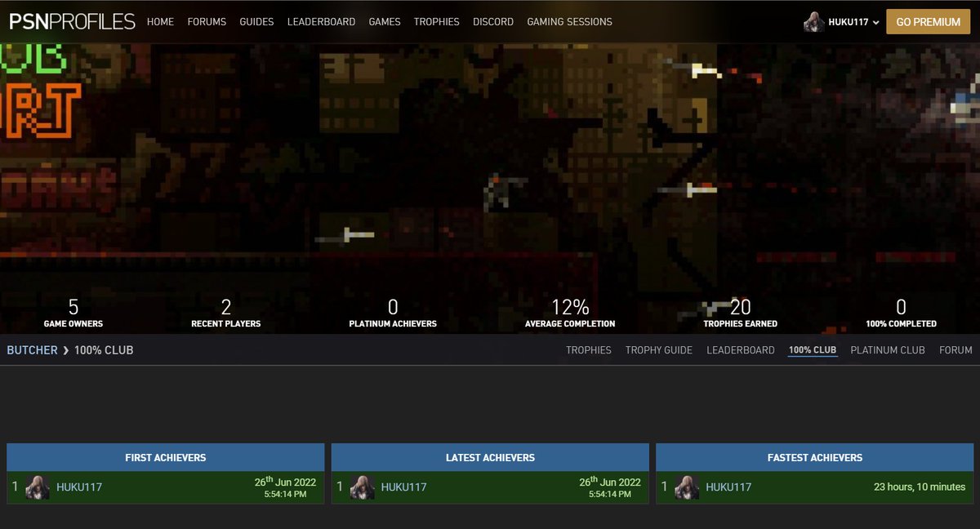Open the Guides section
Screen dimensions: 980x529
(256, 22)
